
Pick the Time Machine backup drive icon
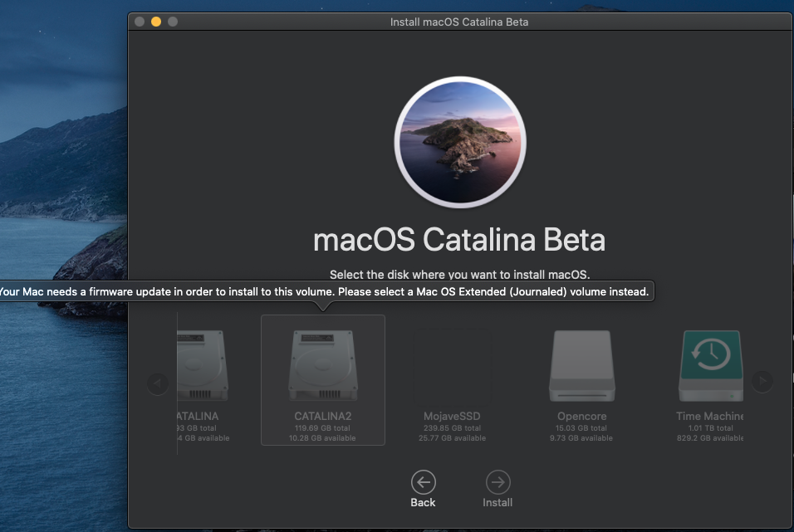click(711, 366)
